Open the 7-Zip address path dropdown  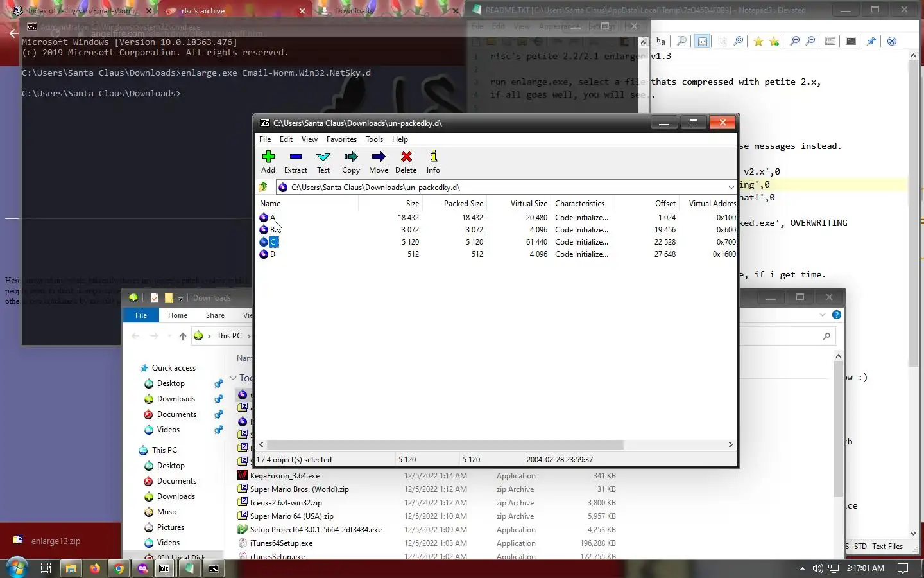pyautogui.click(x=730, y=187)
